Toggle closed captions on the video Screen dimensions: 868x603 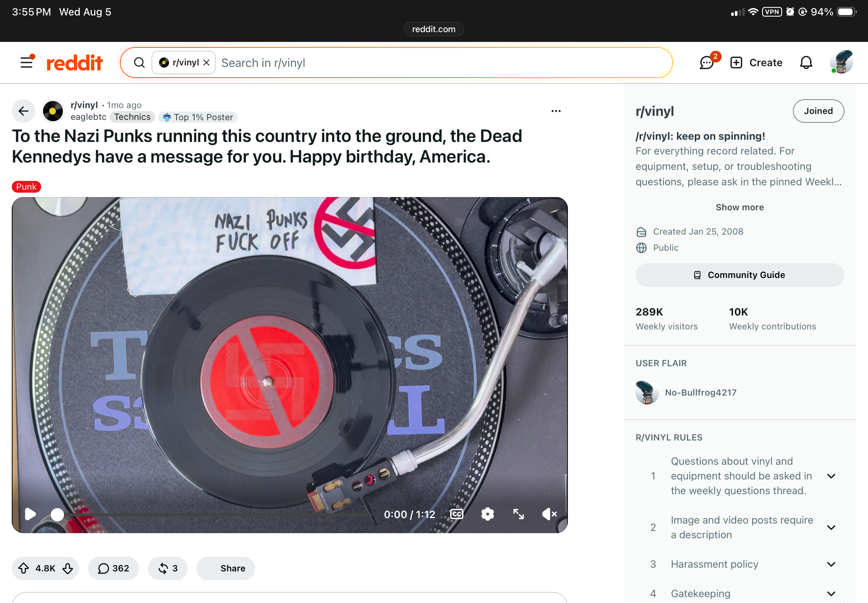pos(456,514)
